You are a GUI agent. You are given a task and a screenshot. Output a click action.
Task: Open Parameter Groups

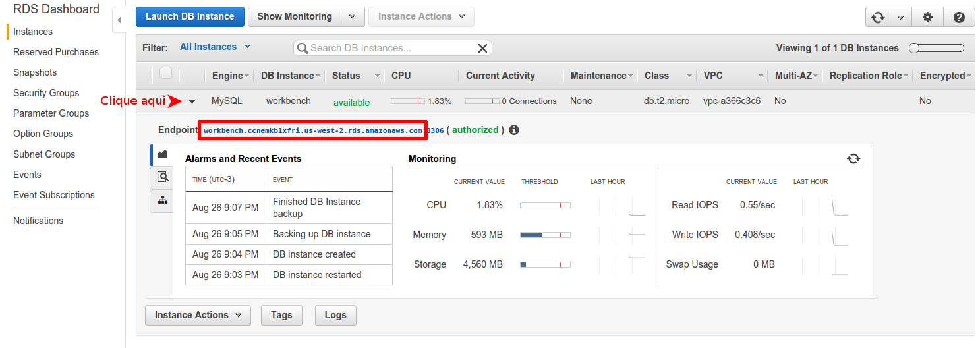tap(51, 113)
